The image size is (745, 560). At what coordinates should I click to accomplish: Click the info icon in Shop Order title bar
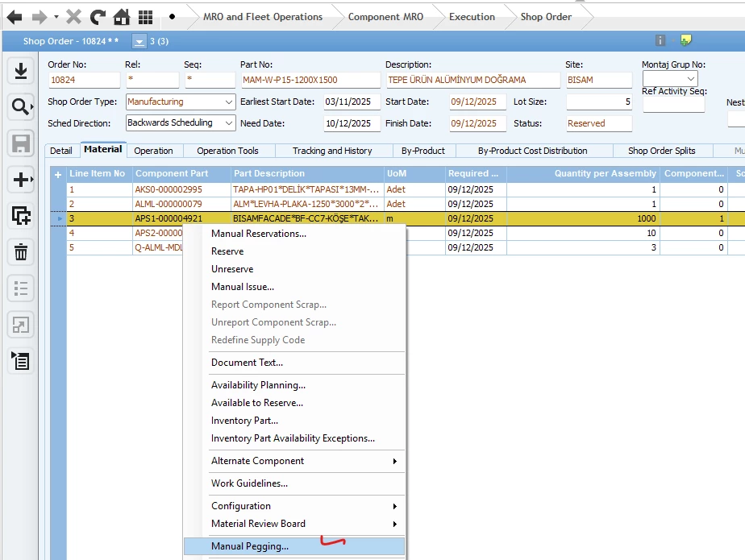(660, 40)
